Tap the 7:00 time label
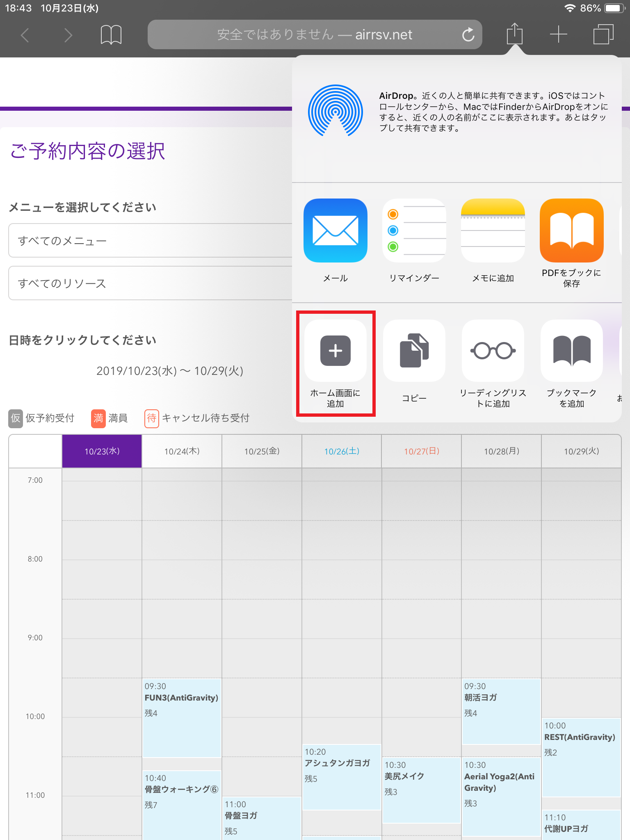 pos(35,480)
